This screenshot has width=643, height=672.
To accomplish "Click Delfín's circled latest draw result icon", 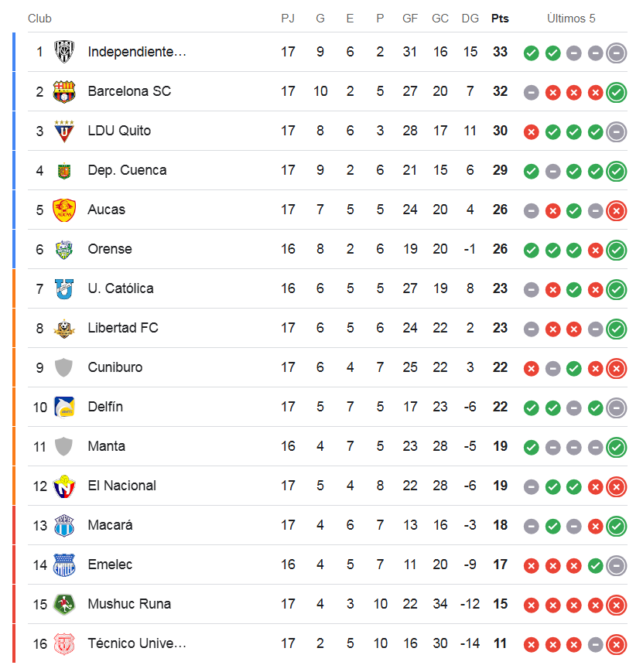I will 617,408.
